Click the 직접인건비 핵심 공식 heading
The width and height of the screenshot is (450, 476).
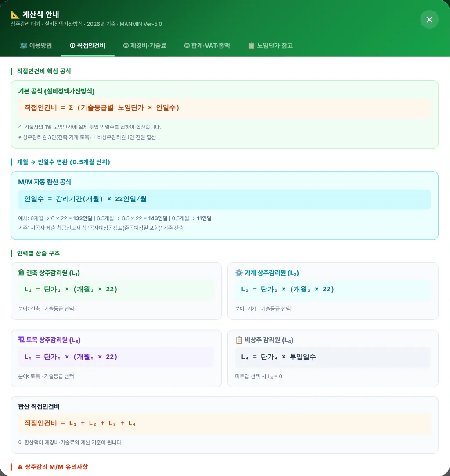point(44,71)
